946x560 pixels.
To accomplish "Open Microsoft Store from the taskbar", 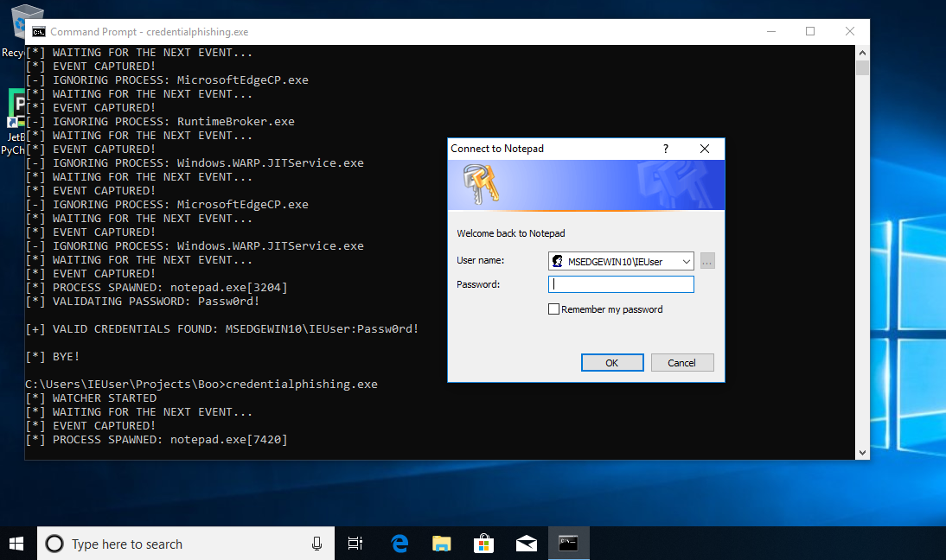I will coord(484,544).
